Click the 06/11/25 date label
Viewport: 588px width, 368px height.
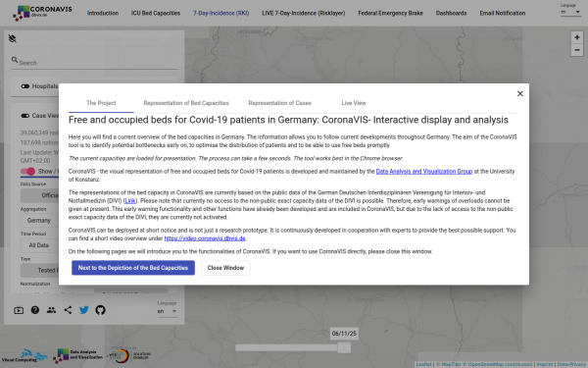[x=344, y=334]
